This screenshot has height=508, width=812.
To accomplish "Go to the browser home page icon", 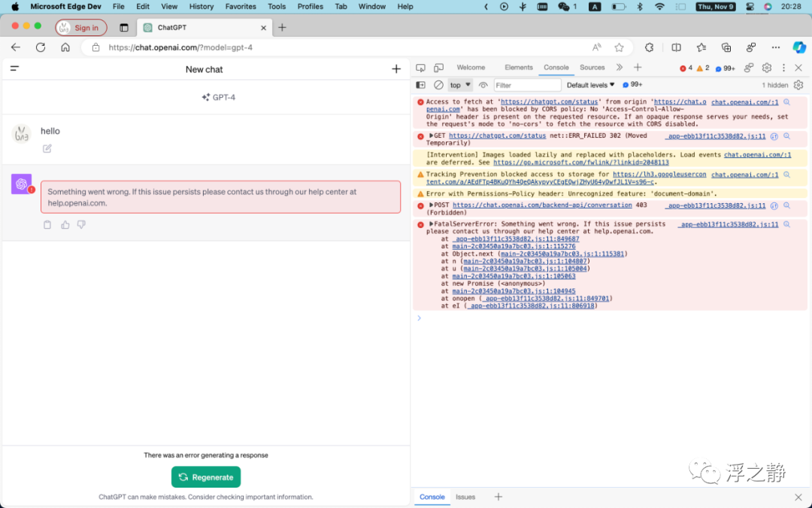I will tap(65, 47).
